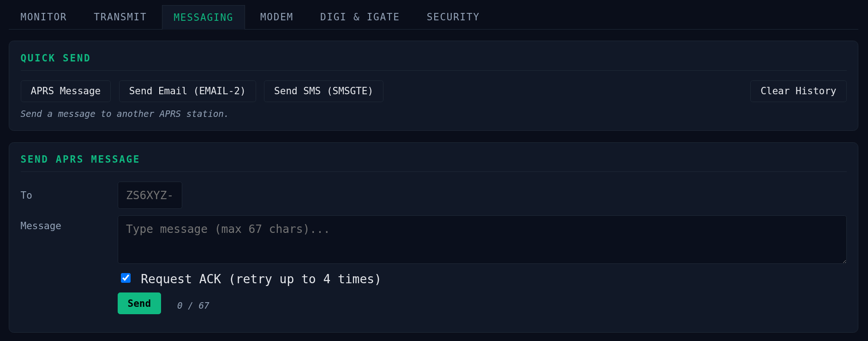Screen dimensions: 868x341
Task: Click the Message field label
Action: pos(41,226)
